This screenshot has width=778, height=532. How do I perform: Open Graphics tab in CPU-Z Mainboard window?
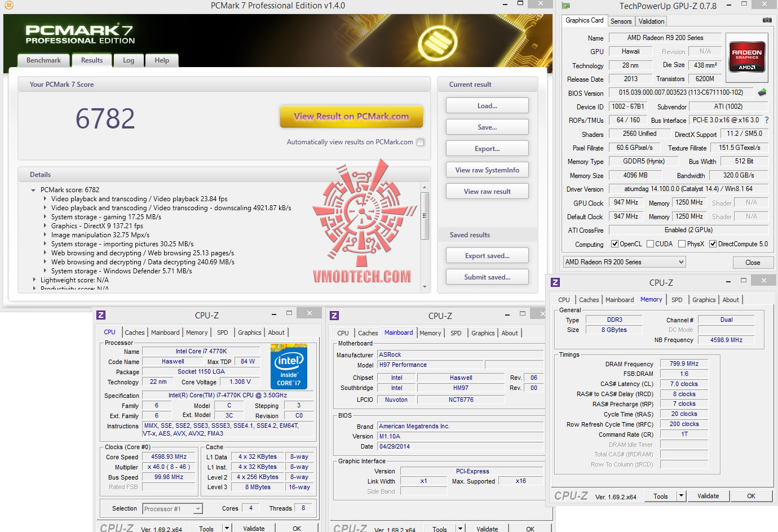pyautogui.click(x=483, y=333)
